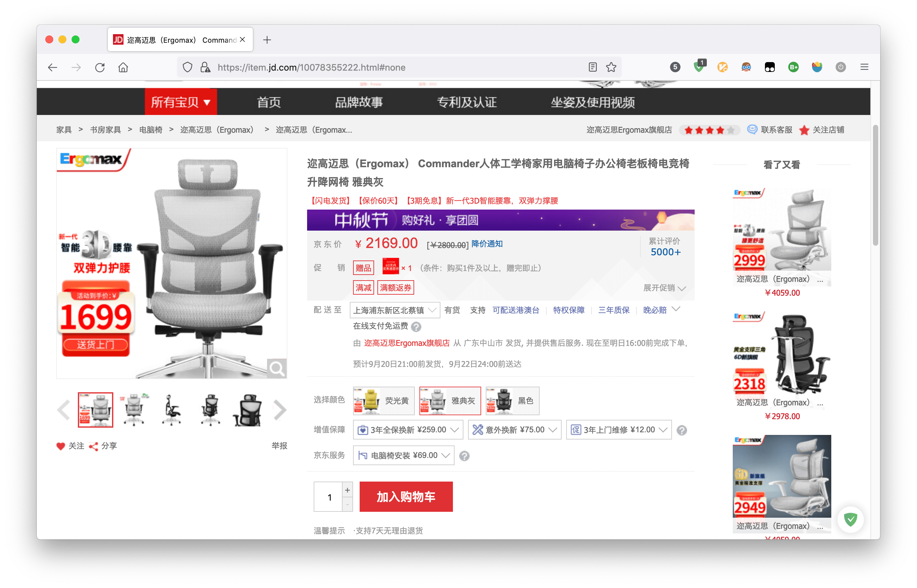Show site security via padlock icon
Screen dimensions: 917x588
pos(205,67)
